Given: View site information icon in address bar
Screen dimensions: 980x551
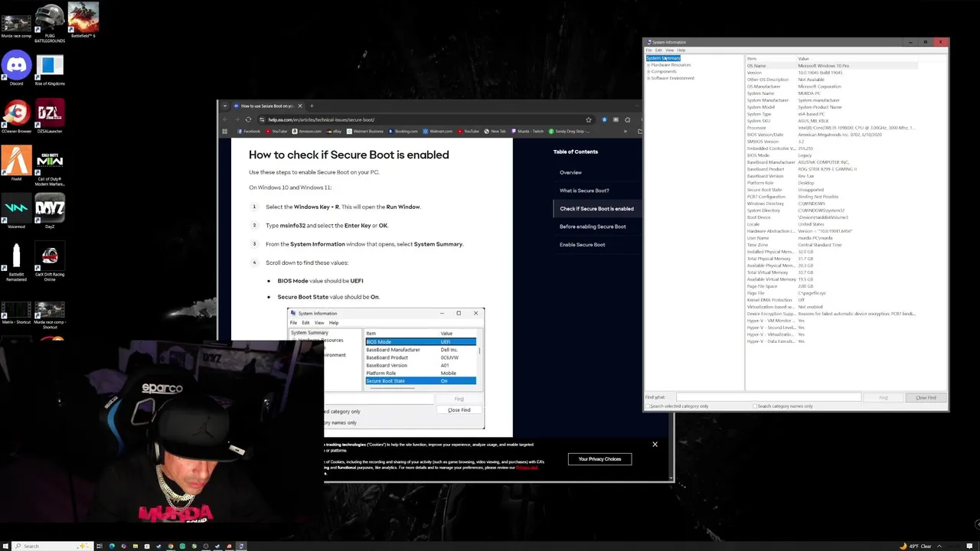Looking at the screenshot, I should (x=262, y=119).
